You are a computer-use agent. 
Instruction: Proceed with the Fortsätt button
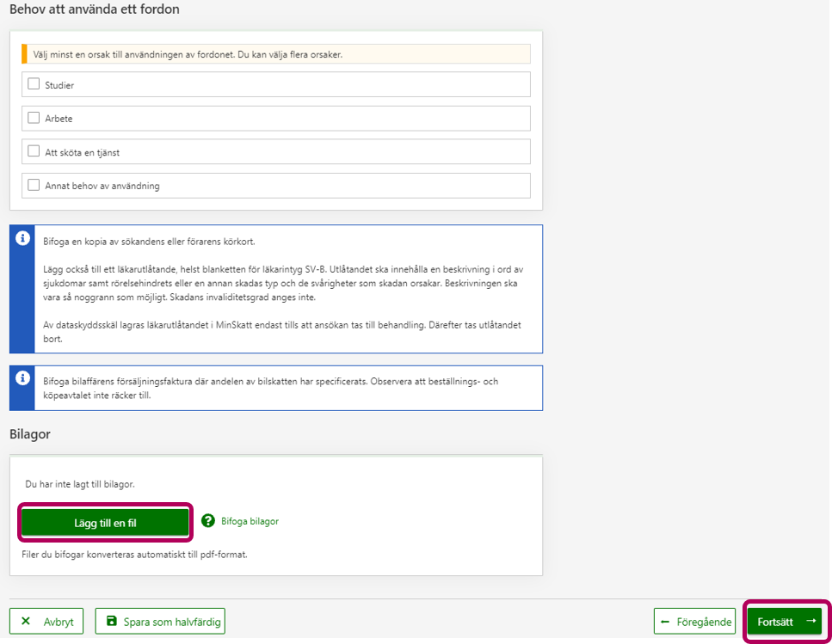[x=784, y=621]
